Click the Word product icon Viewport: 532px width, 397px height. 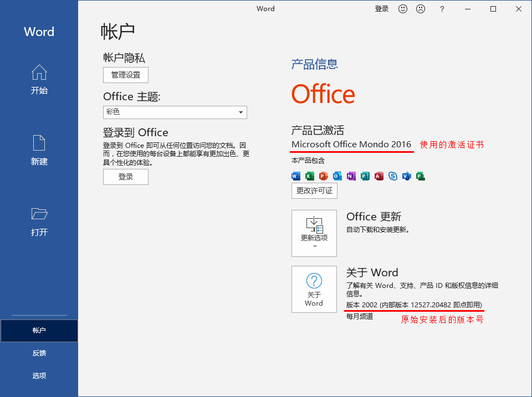(296, 176)
